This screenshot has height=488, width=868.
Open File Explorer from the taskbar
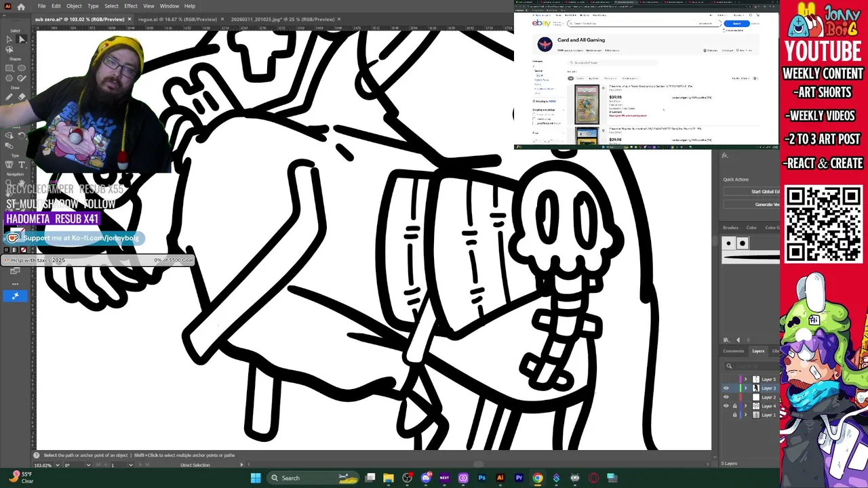point(389,478)
